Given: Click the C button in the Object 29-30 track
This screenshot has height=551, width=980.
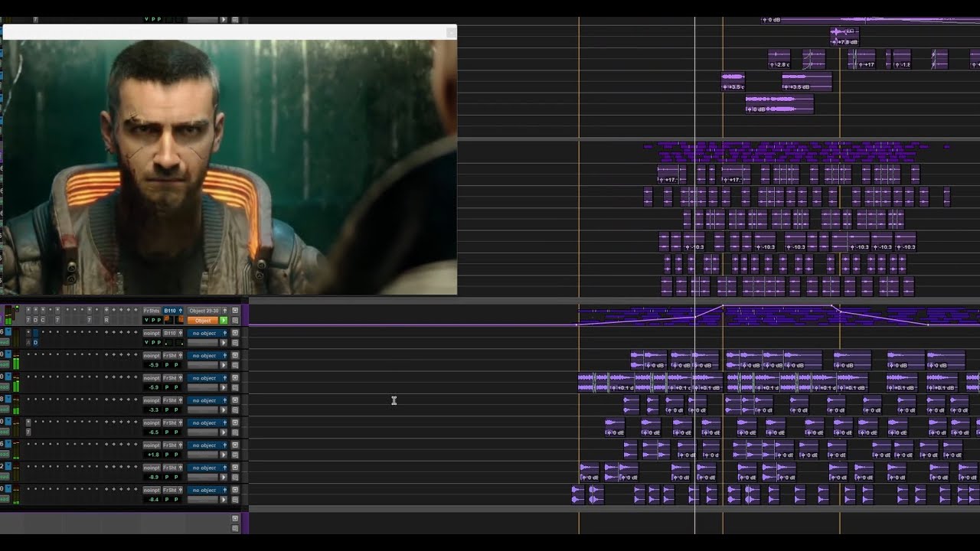Looking at the screenshot, I should coord(43,321).
